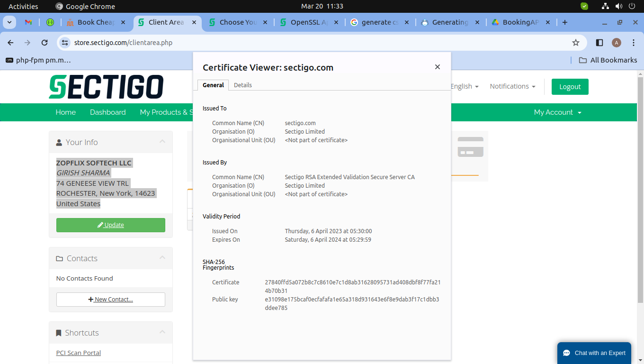Image resolution: width=644 pixels, height=364 pixels.
Task: Click the New Contact... button
Action: click(111, 300)
